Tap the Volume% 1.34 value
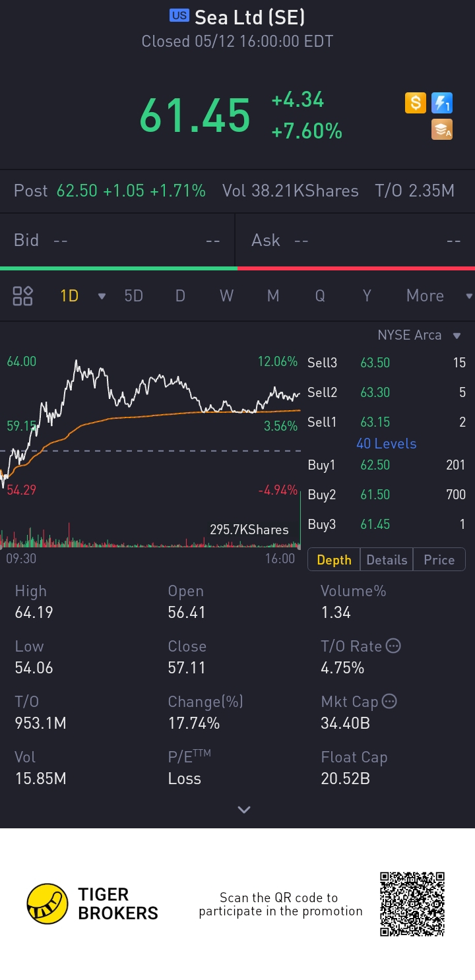The image size is (475, 980). (336, 612)
